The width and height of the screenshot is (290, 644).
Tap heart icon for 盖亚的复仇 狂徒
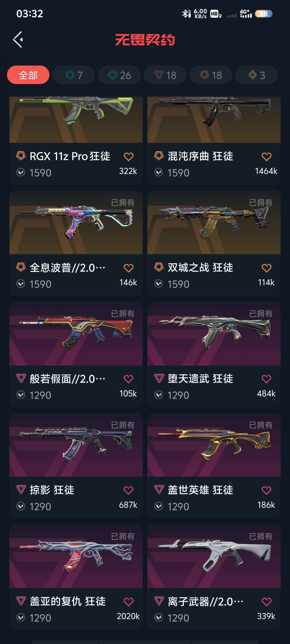pos(128,602)
